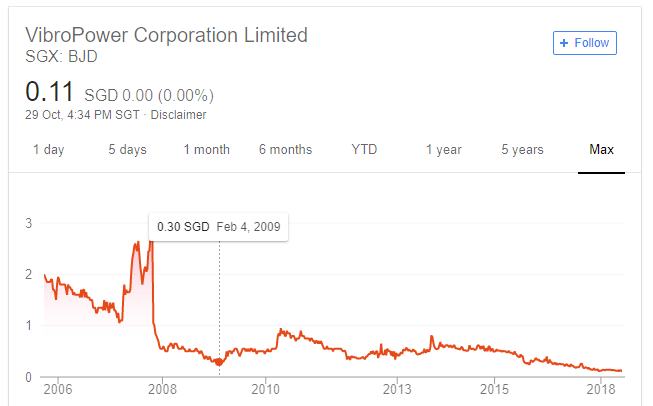Click the plus icon on Follow
The width and height of the screenshot is (653, 406).
565,43
